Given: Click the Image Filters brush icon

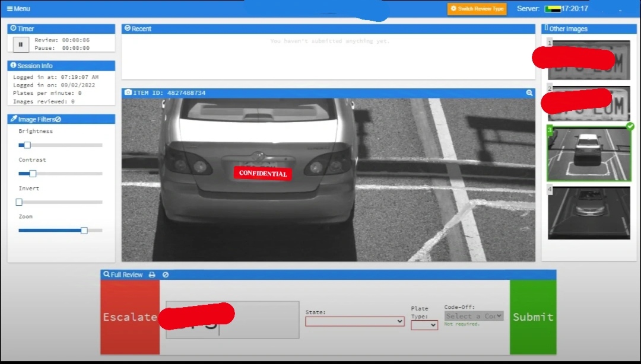Looking at the screenshot, I should coord(14,119).
